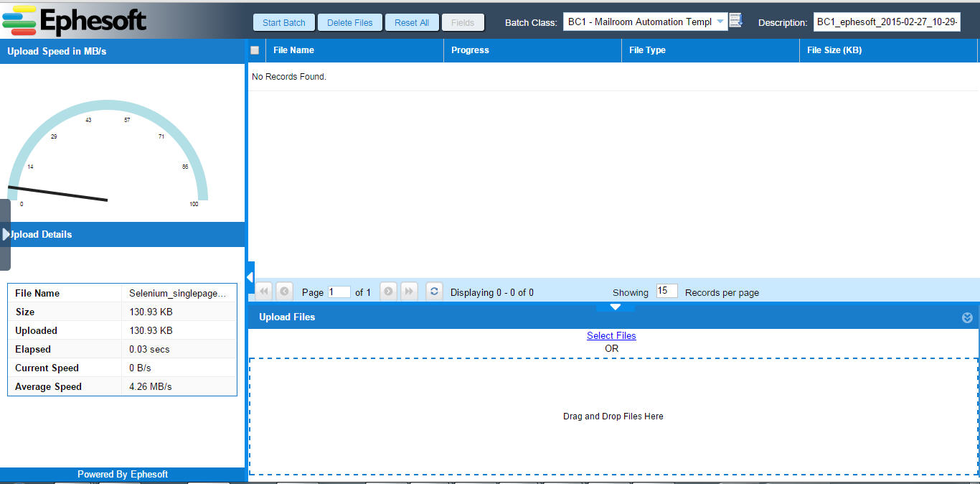Viewport: 980px width, 484px height.
Task: Click the Delete Files button
Action: coord(350,22)
